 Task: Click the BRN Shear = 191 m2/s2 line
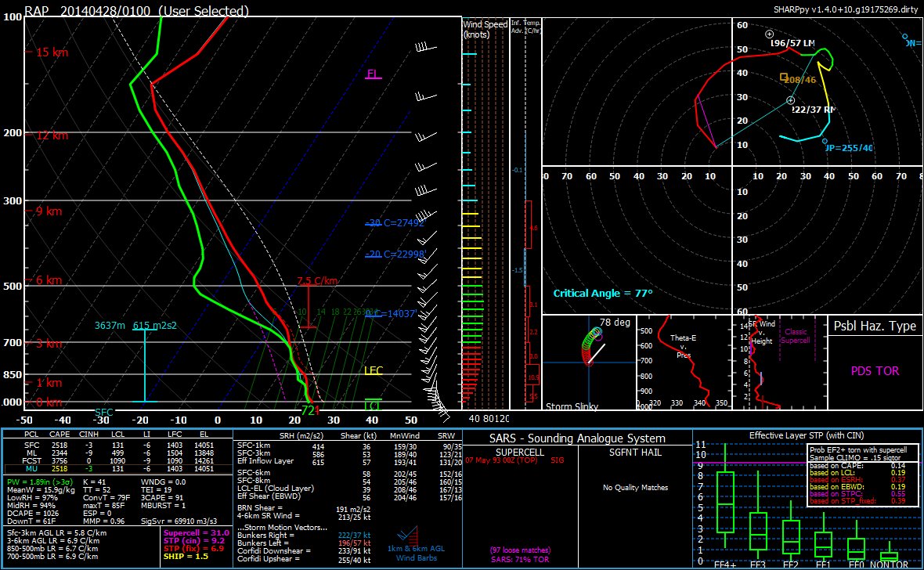pyautogui.click(x=304, y=508)
